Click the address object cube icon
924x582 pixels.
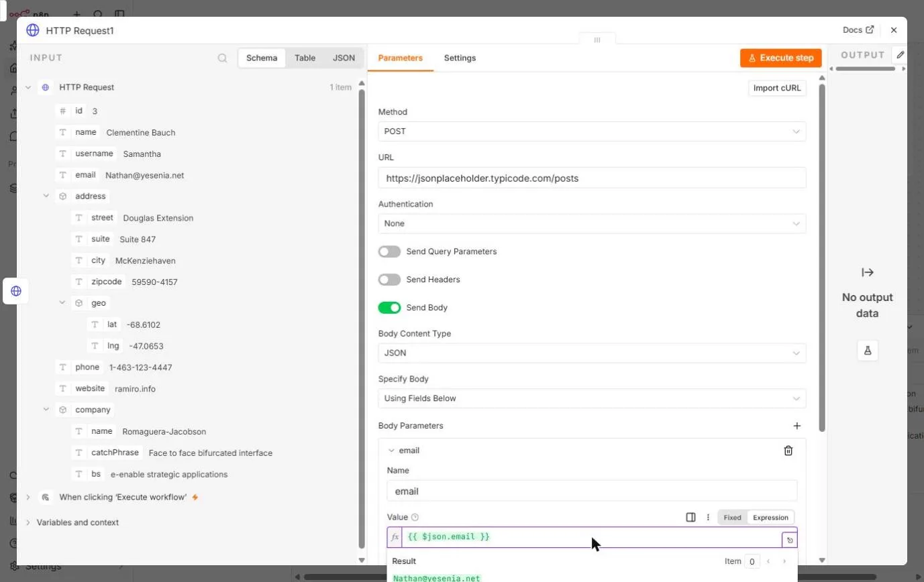[63, 196]
